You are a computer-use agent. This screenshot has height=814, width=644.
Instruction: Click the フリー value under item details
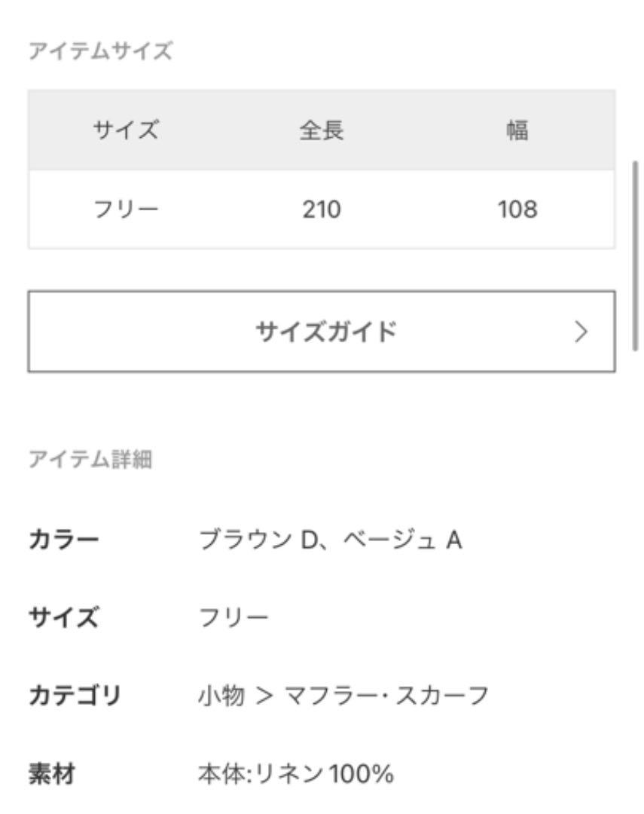pos(233,617)
